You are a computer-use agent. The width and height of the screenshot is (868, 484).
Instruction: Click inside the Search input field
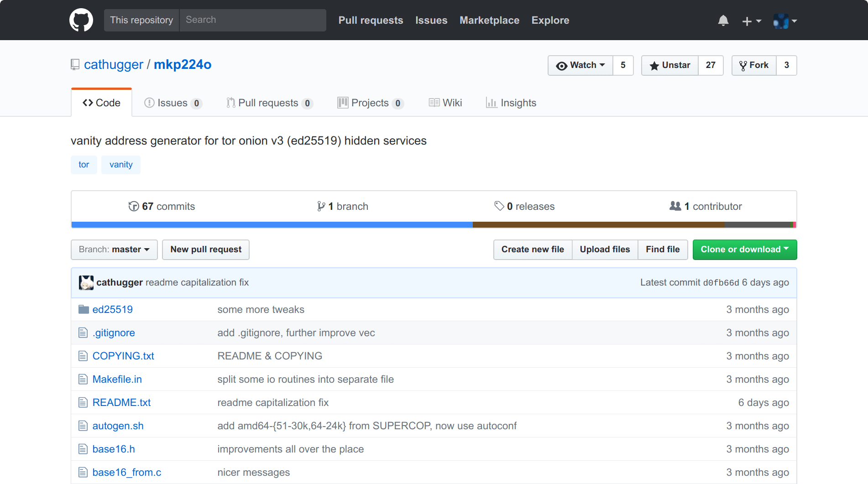coord(253,20)
